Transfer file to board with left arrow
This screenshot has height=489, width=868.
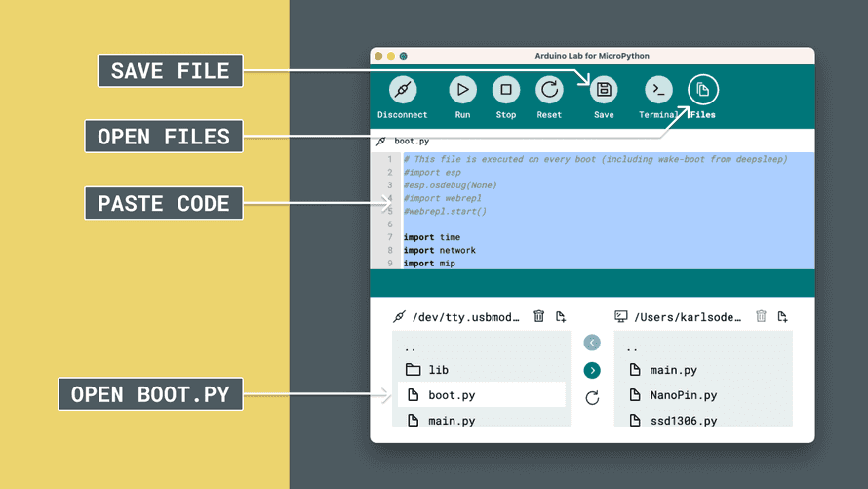[592, 343]
